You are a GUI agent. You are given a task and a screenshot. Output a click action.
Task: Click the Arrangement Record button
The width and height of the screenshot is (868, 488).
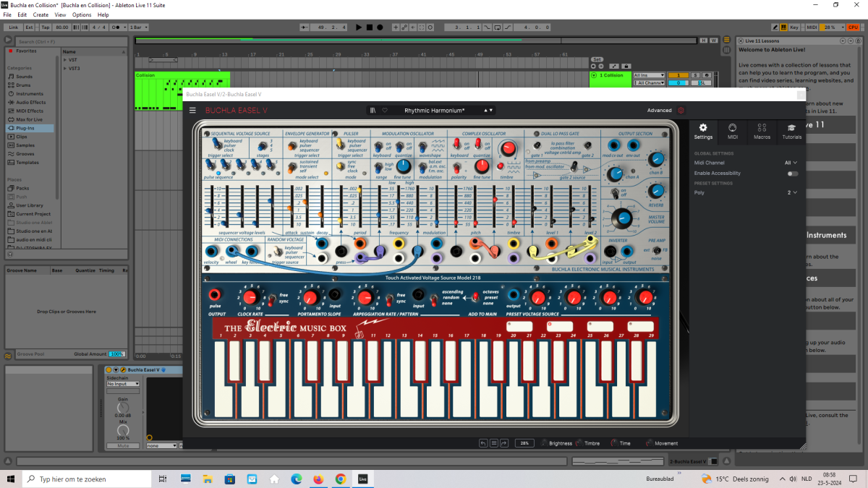(380, 27)
